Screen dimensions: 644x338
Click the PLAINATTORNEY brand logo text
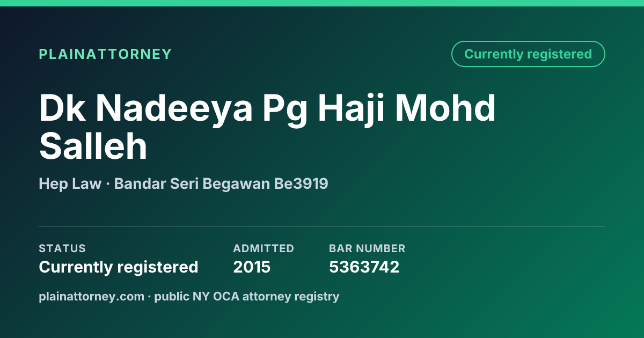(105, 54)
